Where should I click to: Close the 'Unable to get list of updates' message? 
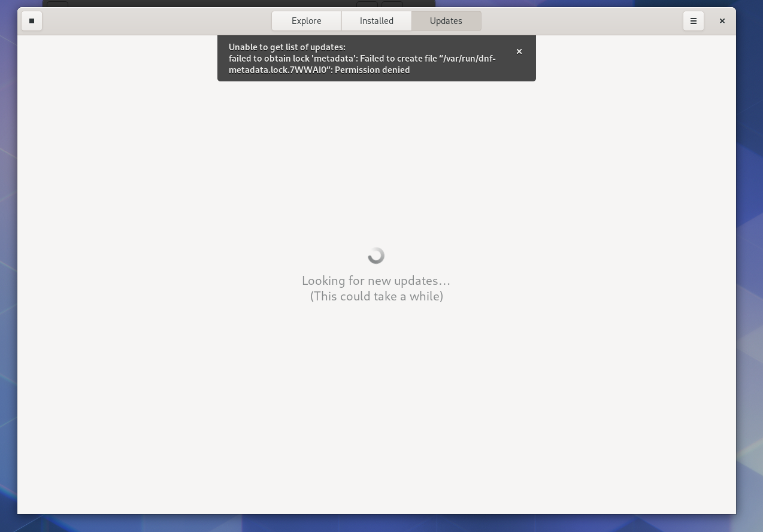tap(519, 51)
